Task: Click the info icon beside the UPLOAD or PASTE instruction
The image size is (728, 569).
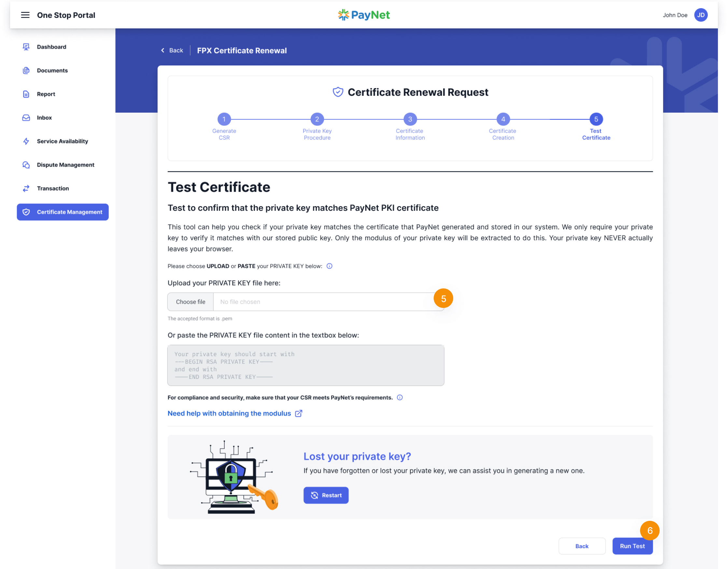Action: [x=329, y=266]
